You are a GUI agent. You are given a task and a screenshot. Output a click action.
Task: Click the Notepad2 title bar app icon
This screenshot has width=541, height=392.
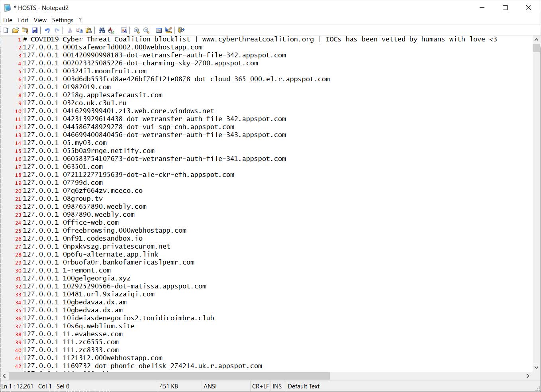tap(7, 8)
